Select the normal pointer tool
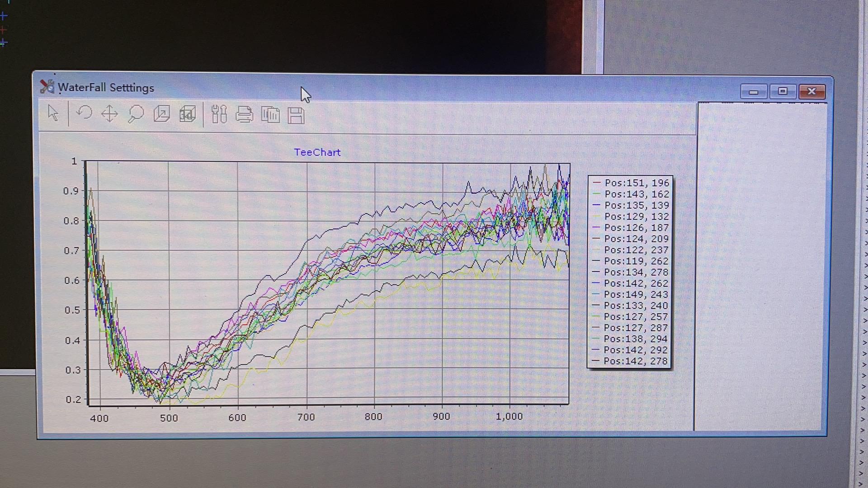The height and width of the screenshot is (488, 868). pos(53,113)
